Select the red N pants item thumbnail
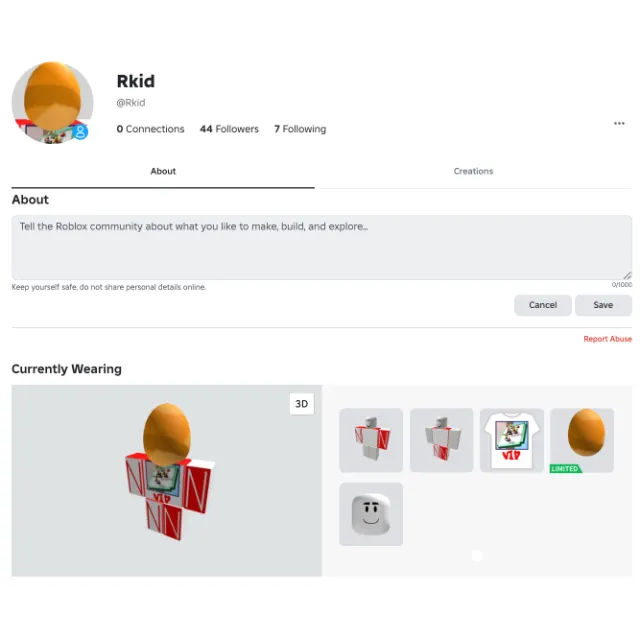 click(x=441, y=440)
